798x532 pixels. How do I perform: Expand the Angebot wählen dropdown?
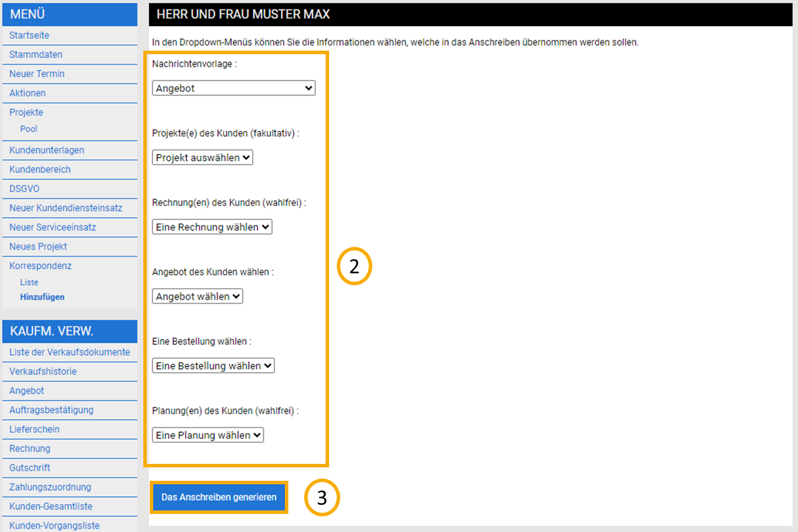click(x=197, y=296)
